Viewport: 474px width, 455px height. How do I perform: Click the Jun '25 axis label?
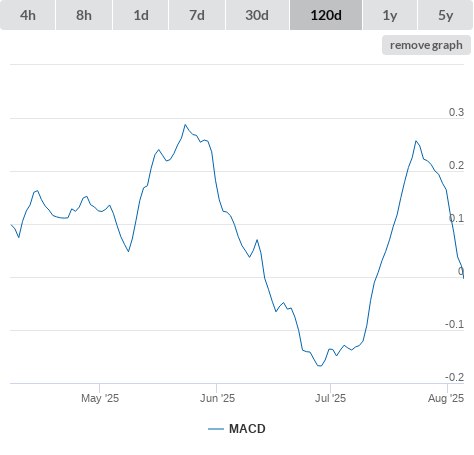click(217, 398)
